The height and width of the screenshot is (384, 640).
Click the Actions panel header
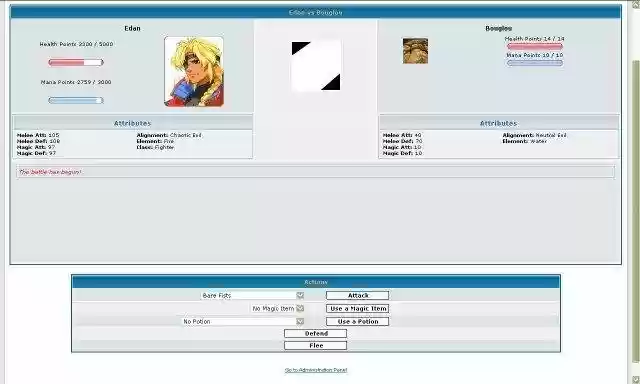tap(316, 282)
